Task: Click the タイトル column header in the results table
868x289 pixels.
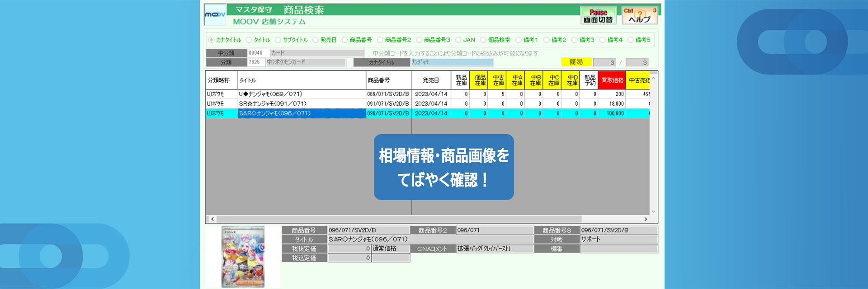Action: point(302,80)
